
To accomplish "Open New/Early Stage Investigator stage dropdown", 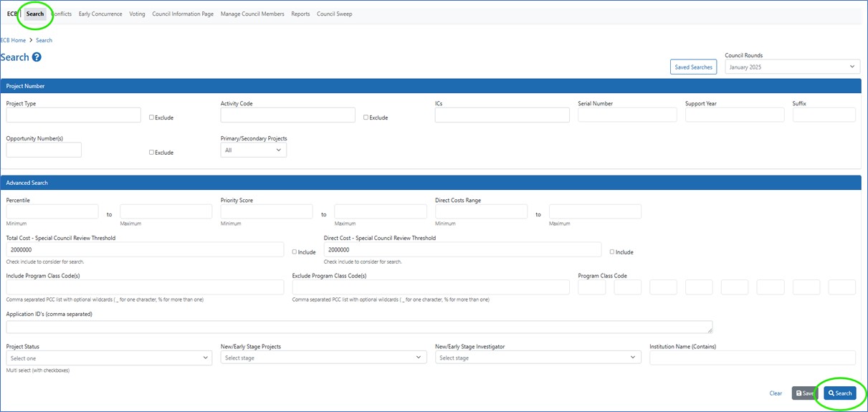I will [x=538, y=358].
